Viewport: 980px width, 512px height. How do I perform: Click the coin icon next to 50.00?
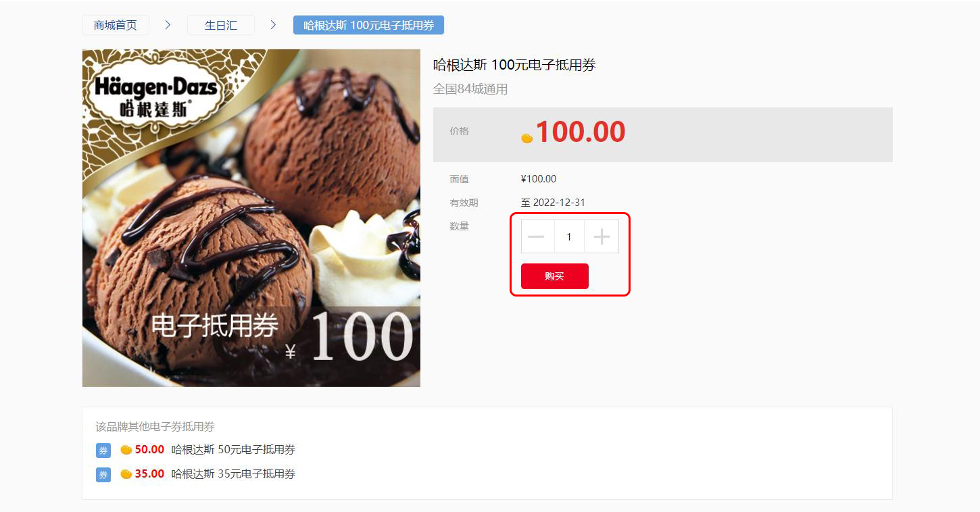126,450
